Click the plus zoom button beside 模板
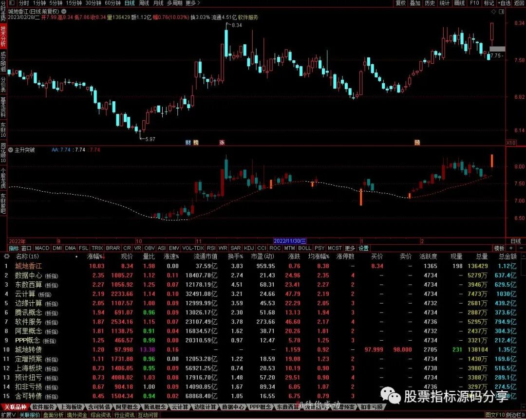526x420 pixels. click(x=511, y=248)
